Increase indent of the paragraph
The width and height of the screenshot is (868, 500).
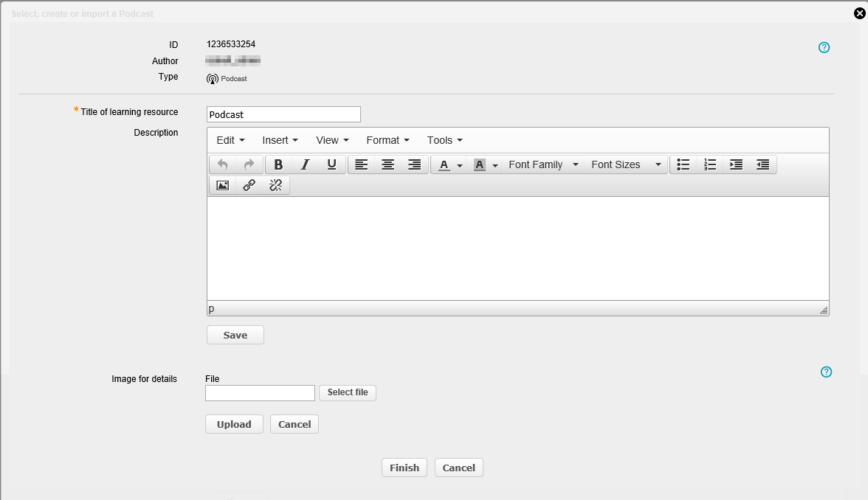coord(736,164)
